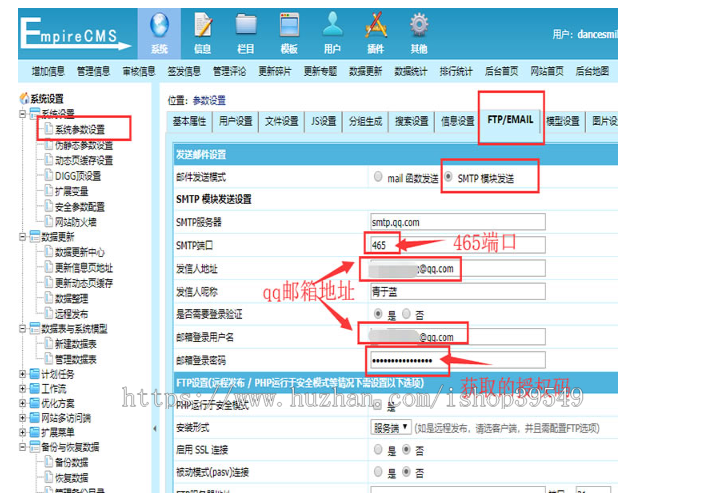Select 是 for 是否需要登录验证
Screen dimensions: 706x497
(x=378, y=314)
